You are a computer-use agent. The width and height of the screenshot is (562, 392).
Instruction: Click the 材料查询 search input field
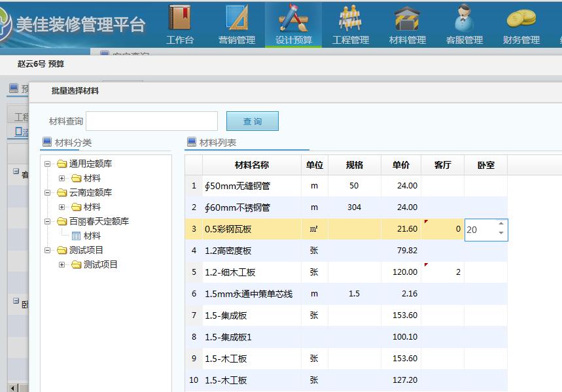151,121
